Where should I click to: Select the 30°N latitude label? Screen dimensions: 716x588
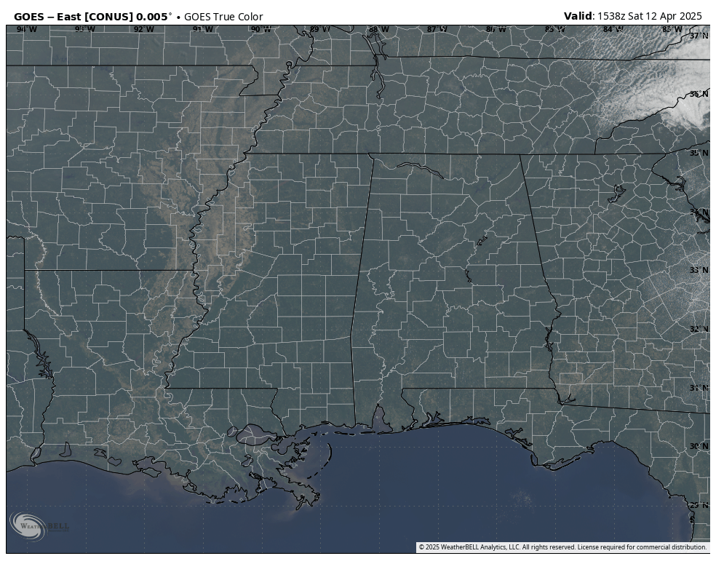tap(699, 446)
